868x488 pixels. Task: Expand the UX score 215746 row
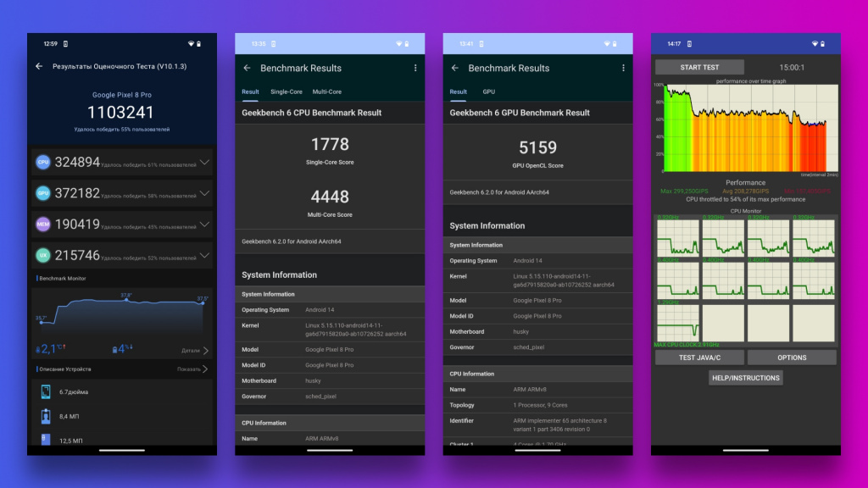204,255
